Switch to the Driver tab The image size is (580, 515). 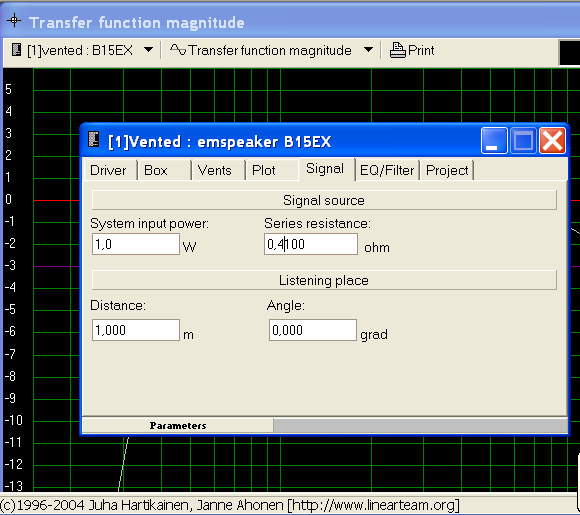click(108, 171)
